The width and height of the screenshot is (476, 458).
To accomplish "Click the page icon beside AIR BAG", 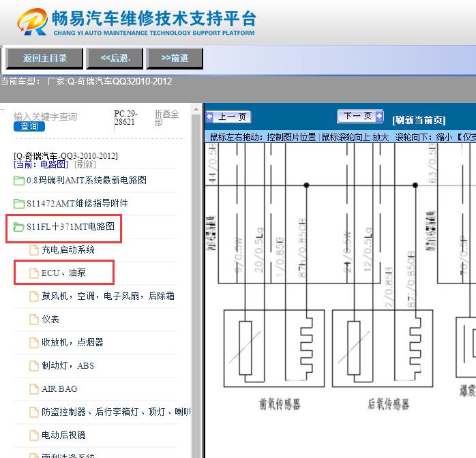I will [x=33, y=389].
